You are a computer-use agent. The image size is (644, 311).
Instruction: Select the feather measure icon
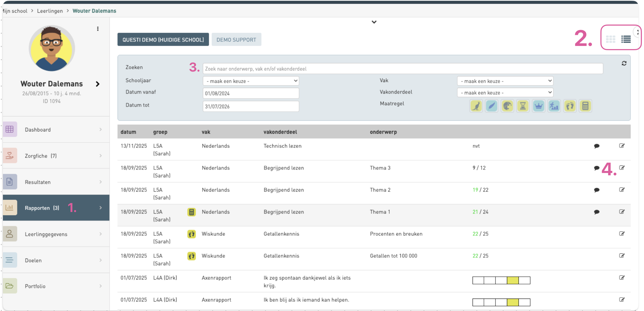coord(492,106)
